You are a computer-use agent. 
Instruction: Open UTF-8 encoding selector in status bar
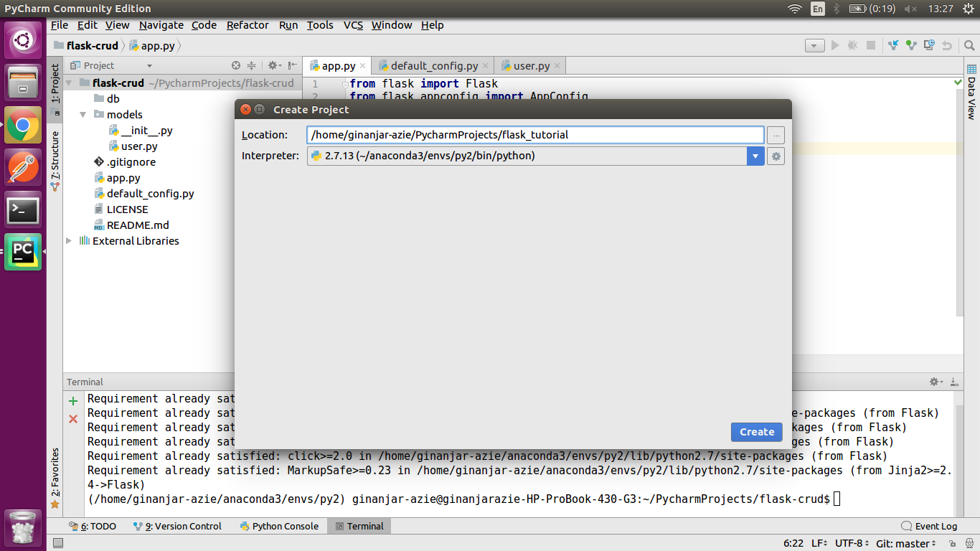[x=852, y=544]
